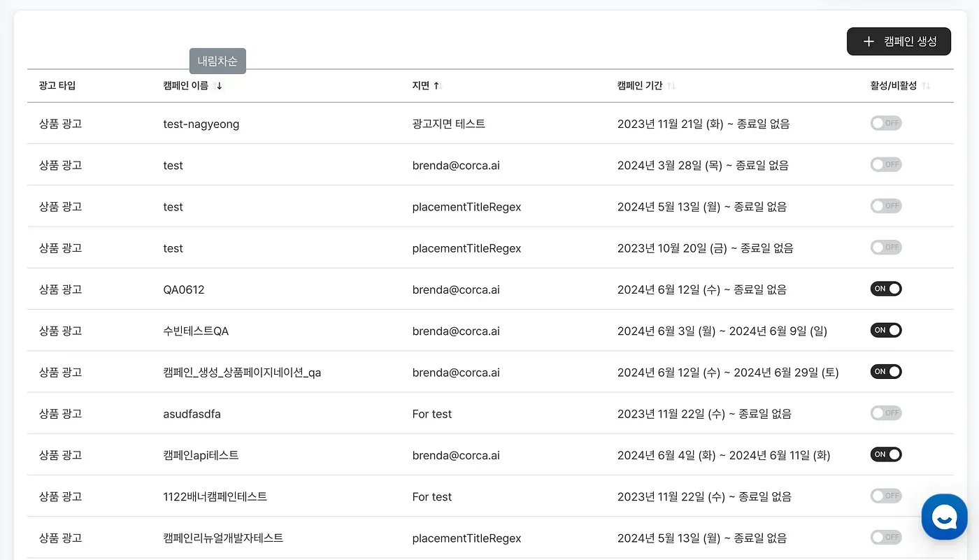Click 상품 광고 in the test-nagyeong row

click(x=60, y=124)
